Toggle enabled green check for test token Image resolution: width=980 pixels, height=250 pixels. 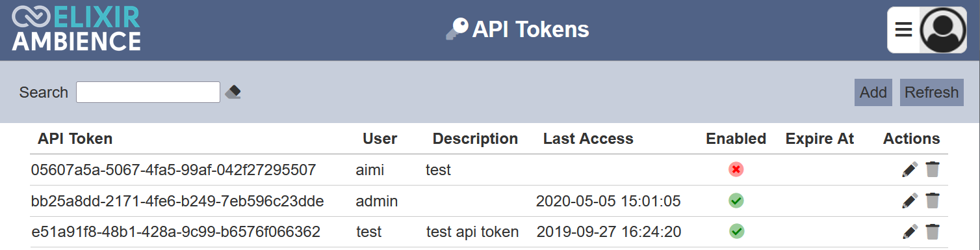pyautogui.click(x=736, y=231)
